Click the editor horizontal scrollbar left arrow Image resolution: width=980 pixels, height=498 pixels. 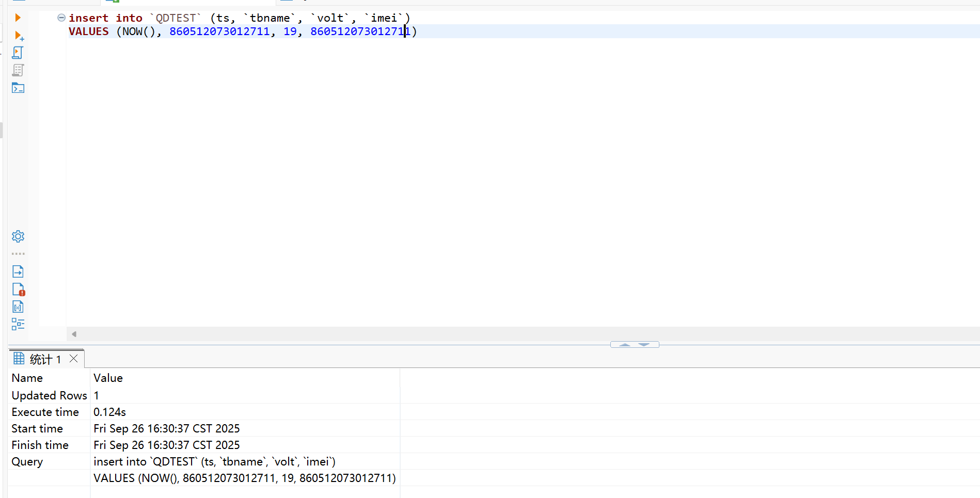pyautogui.click(x=74, y=334)
